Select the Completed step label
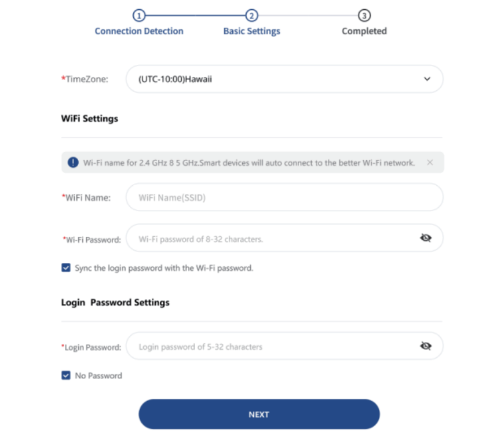Screen dimensions: 497x448 (364, 31)
